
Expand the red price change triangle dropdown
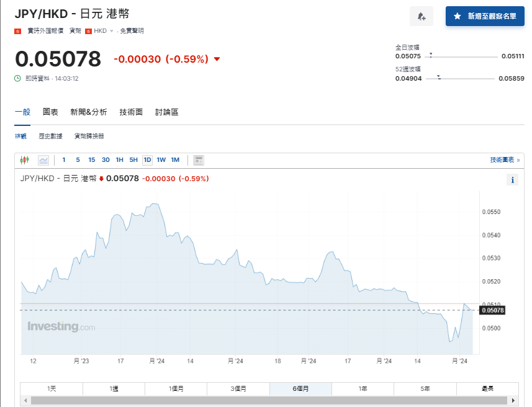pyautogui.click(x=216, y=59)
